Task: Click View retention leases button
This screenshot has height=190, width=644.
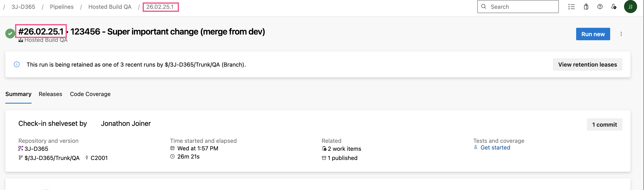Action: tap(588, 65)
